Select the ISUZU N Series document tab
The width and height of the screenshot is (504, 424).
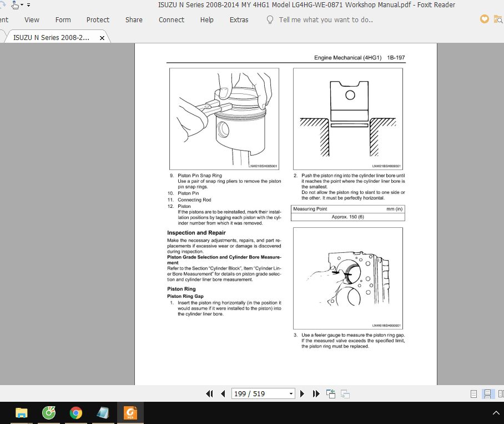tap(52, 38)
